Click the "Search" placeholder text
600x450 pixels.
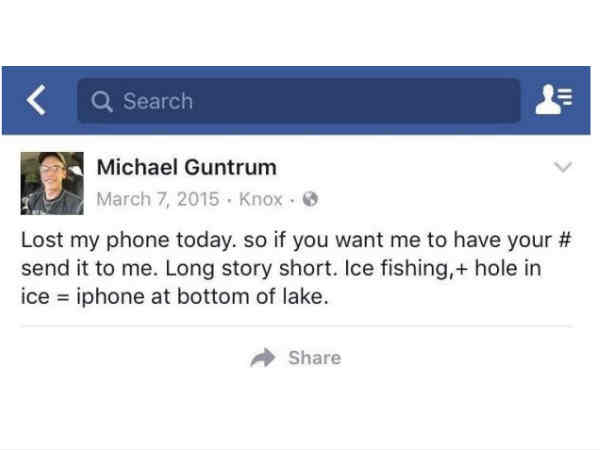tap(158, 101)
